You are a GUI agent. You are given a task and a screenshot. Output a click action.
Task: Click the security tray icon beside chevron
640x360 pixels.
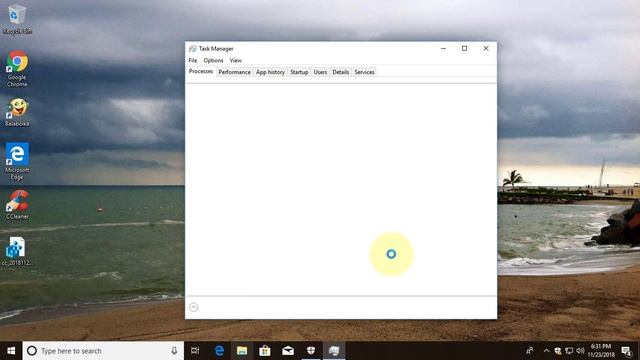pyautogui.click(x=558, y=351)
